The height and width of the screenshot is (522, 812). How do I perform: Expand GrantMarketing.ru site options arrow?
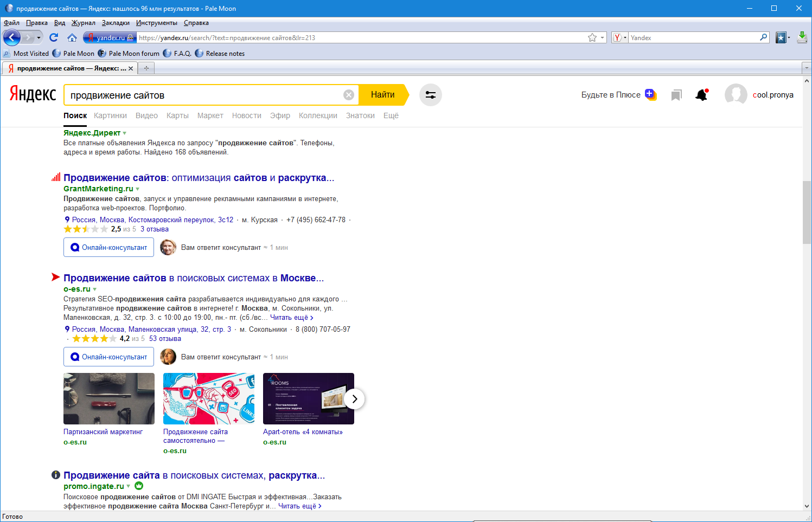point(138,189)
